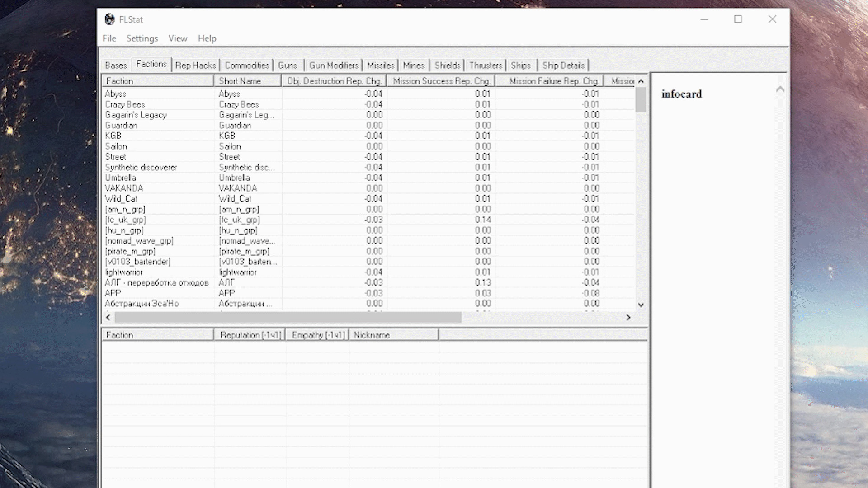This screenshot has height=488, width=868.
Task: Sort by Mission Success Rep. Chg. header
Action: tap(441, 81)
